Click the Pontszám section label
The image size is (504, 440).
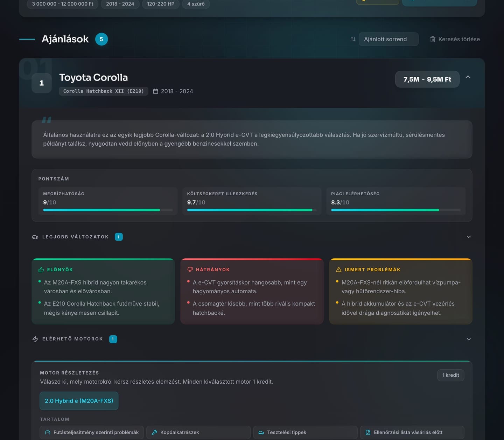coord(54,179)
